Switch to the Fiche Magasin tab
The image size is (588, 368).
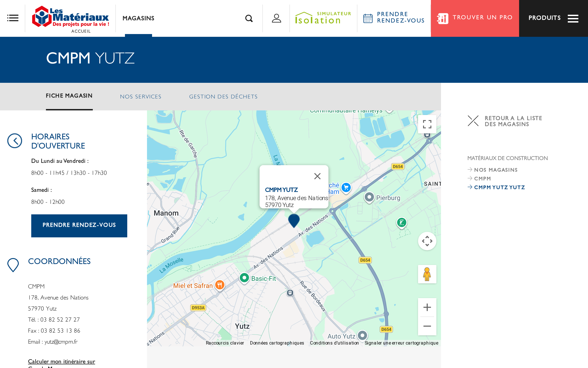(69, 96)
